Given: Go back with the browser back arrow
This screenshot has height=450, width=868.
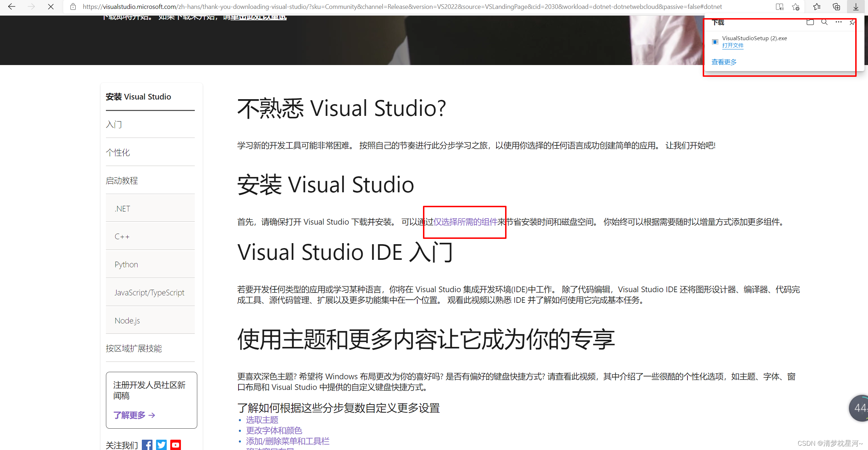Looking at the screenshot, I should pyautogui.click(x=11, y=6).
